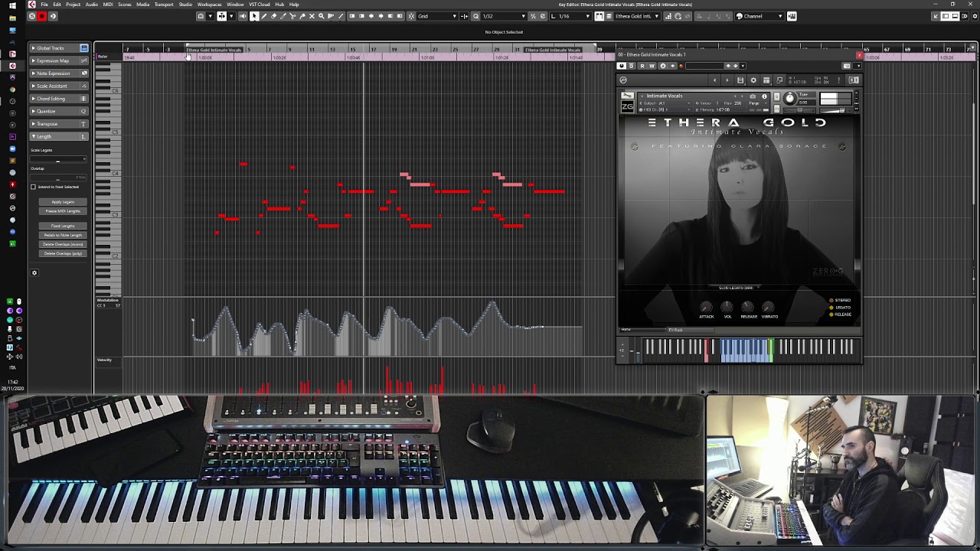980x551 pixels.
Task: Adjust the Overlap slider
Action: coord(58,178)
